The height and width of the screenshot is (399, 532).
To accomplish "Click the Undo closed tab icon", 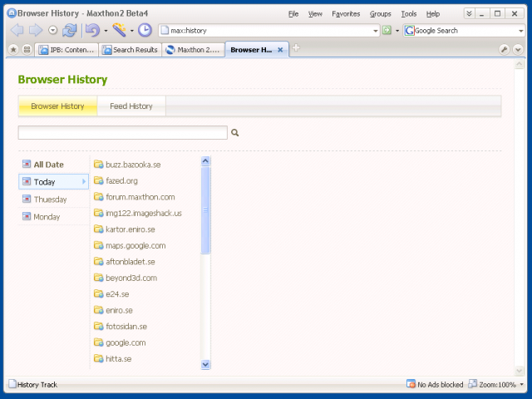I will click(92, 31).
